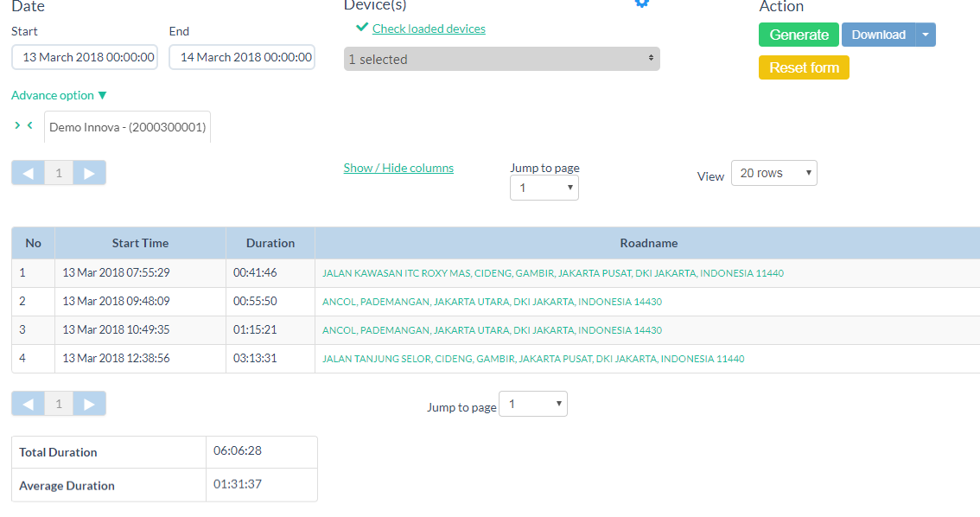The image size is (980, 517).
Task: Click the Show / Hide columns link
Action: [x=398, y=168]
